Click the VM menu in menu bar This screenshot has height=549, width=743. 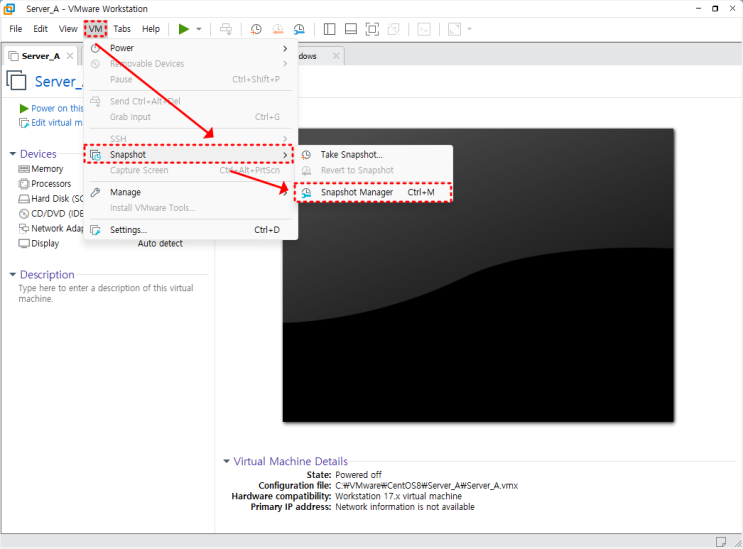click(95, 29)
